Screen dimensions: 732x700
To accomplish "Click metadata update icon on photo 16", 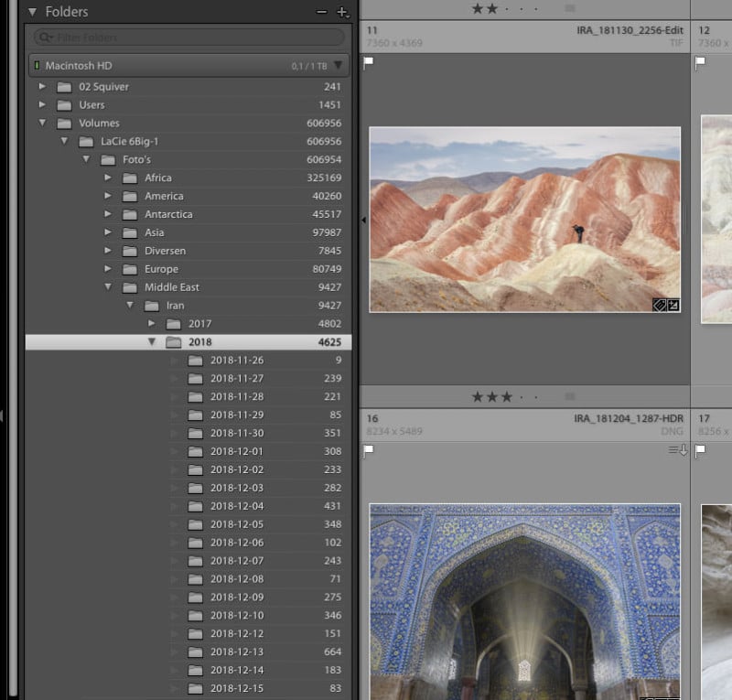I will pyautogui.click(x=676, y=449).
